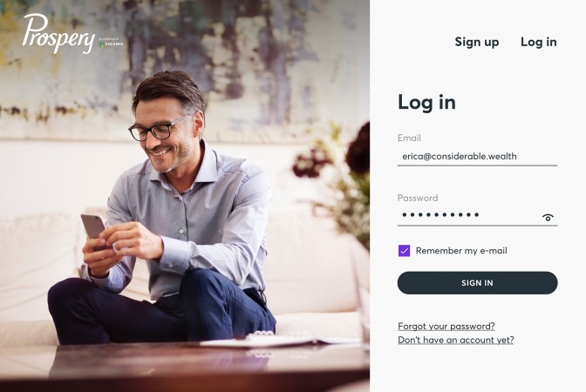Click the abstract painting in the background
586x392 pixels.
pos(185,69)
